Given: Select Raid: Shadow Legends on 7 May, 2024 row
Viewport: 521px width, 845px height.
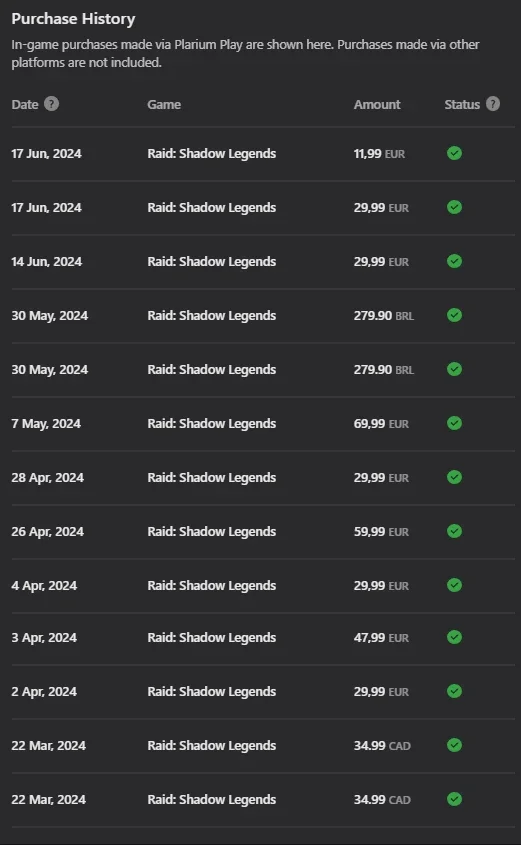Looking at the screenshot, I should pyautogui.click(x=212, y=424).
